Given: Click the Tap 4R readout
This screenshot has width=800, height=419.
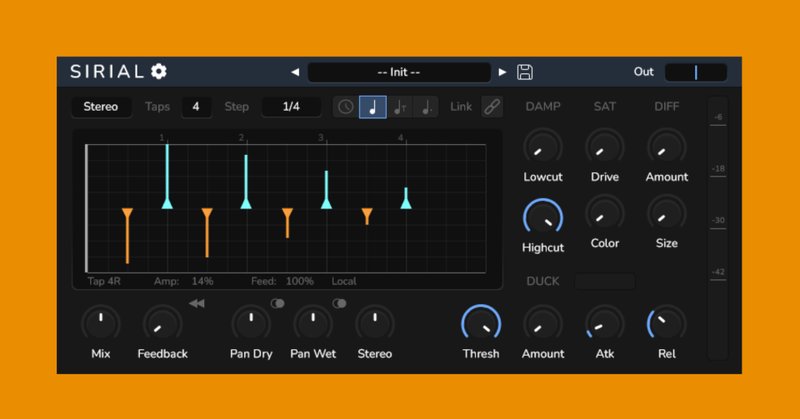Looking at the screenshot, I should [x=104, y=281].
